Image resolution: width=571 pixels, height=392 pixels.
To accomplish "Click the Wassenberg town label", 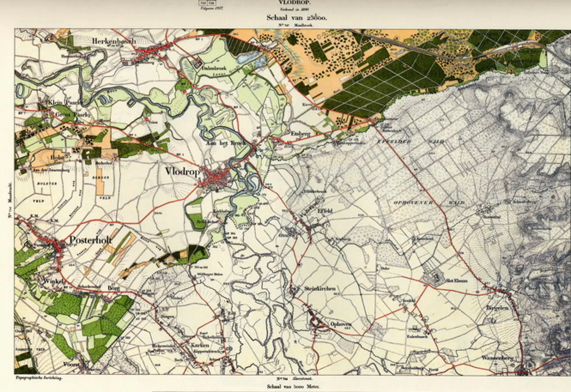I will (x=497, y=358).
